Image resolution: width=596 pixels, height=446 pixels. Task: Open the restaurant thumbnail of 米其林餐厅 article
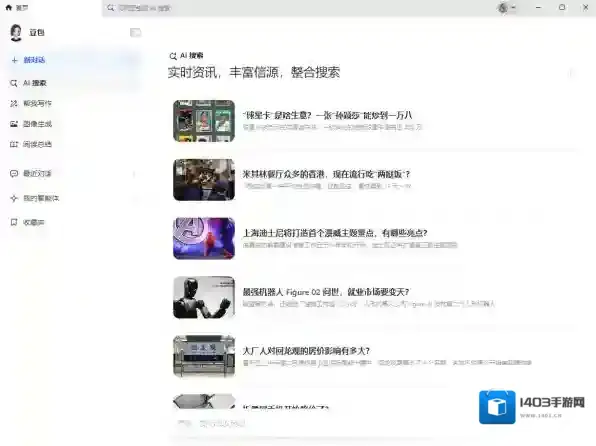pos(204,180)
